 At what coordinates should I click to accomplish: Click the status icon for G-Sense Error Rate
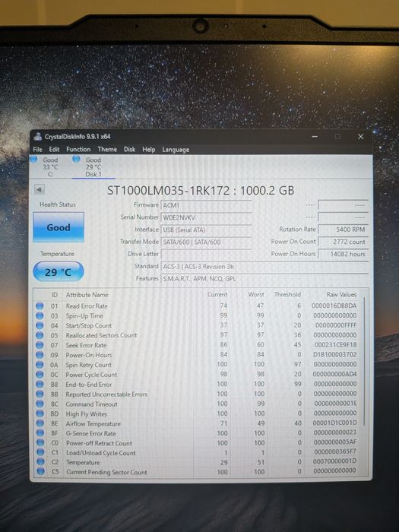pyautogui.click(x=40, y=433)
